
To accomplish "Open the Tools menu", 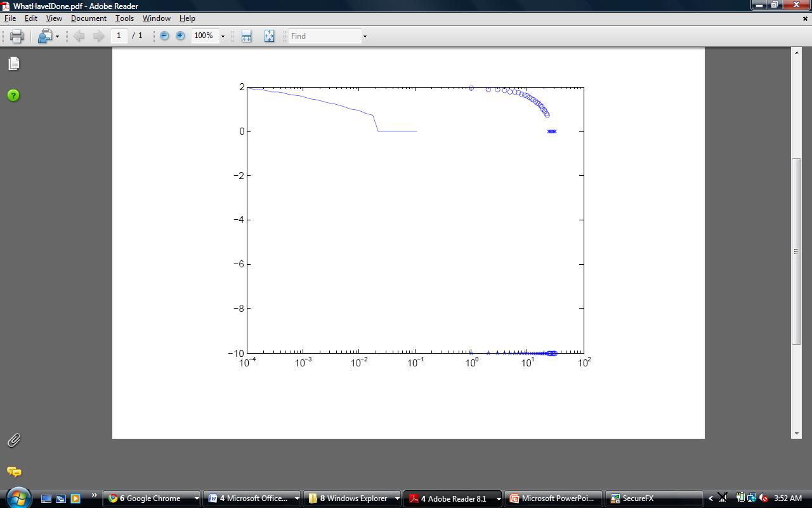I will click(x=124, y=18).
